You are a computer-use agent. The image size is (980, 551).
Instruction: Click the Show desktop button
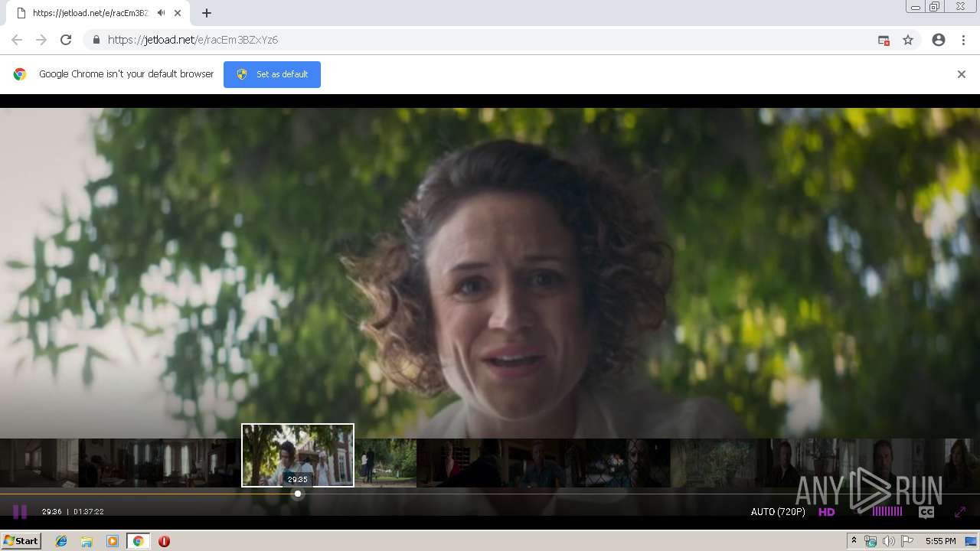(x=972, y=541)
